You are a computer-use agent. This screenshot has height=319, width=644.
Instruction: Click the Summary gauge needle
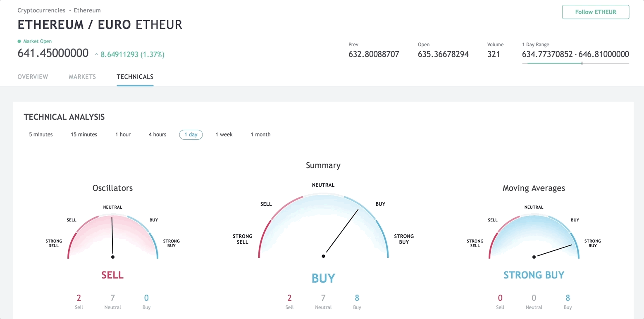click(341, 233)
